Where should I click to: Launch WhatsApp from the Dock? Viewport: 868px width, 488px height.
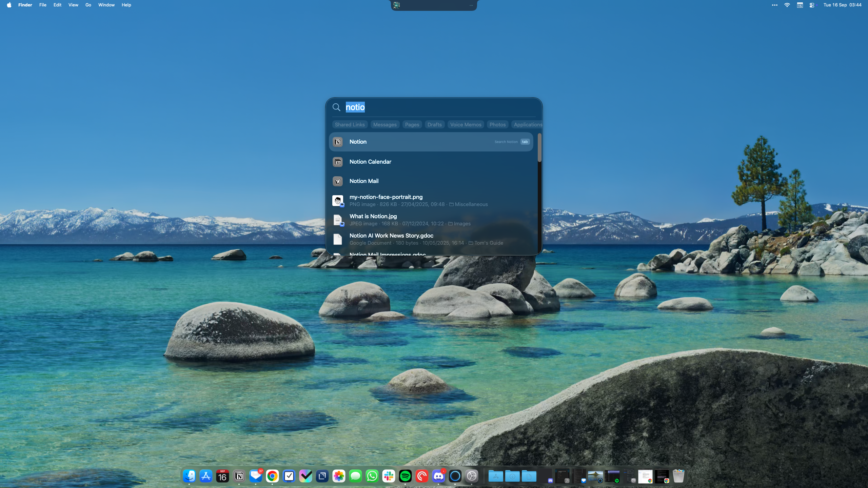(x=372, y=476)
